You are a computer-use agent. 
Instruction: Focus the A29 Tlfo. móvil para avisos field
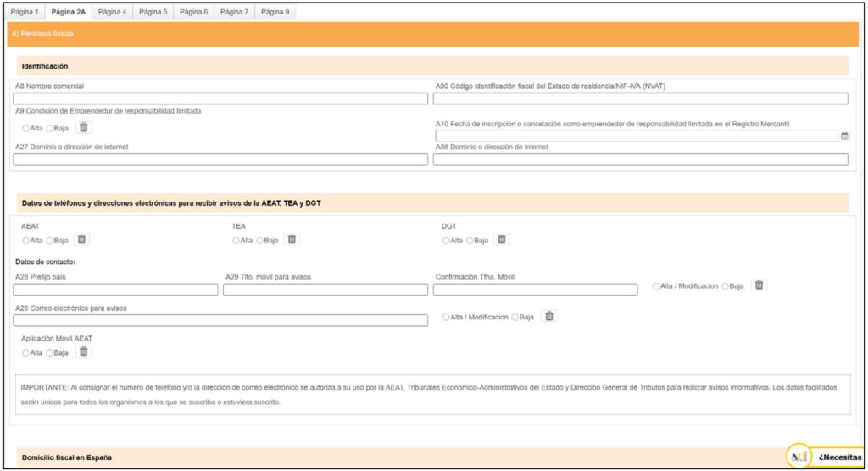tap(325, 290)
